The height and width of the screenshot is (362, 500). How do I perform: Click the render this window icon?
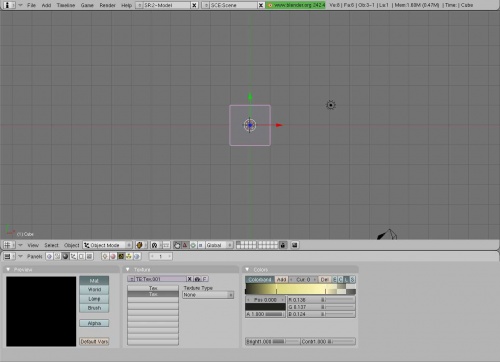(x=294, y=245)
